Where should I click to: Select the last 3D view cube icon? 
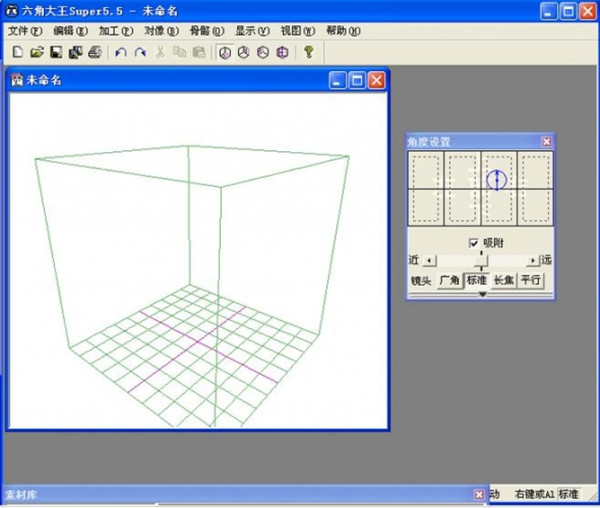282,52
